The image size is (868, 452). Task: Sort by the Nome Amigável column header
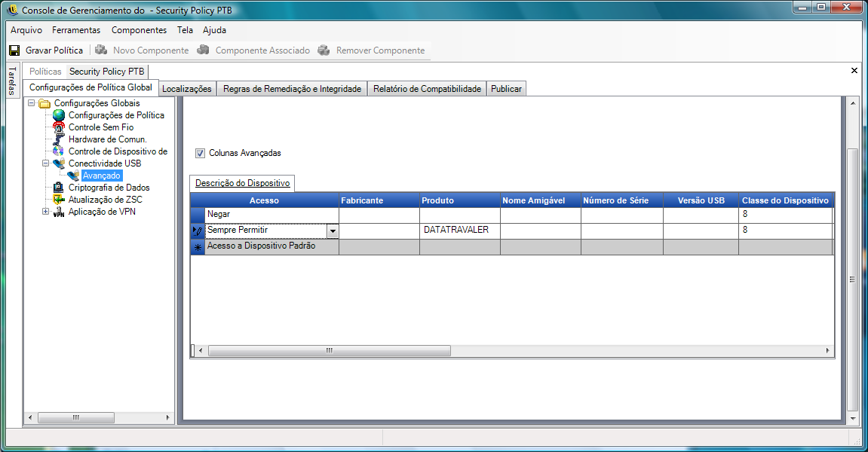[x=540, y=200]
